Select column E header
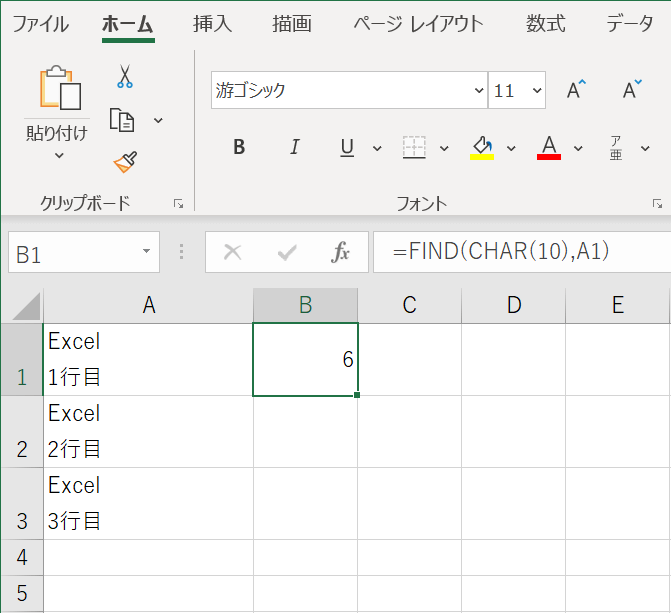The width and height of the screenshot is (671, 613). tap(618, 306)
